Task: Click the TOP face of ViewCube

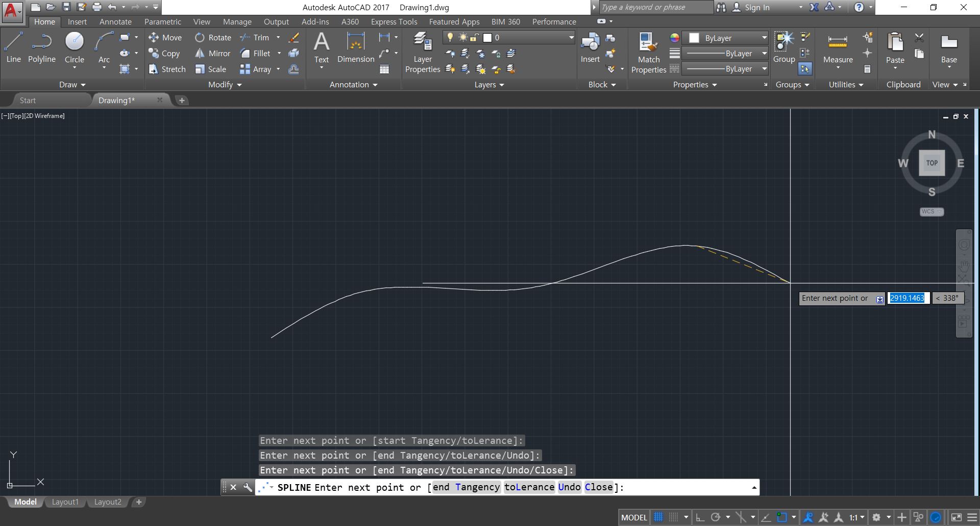Action: (932, 163)
